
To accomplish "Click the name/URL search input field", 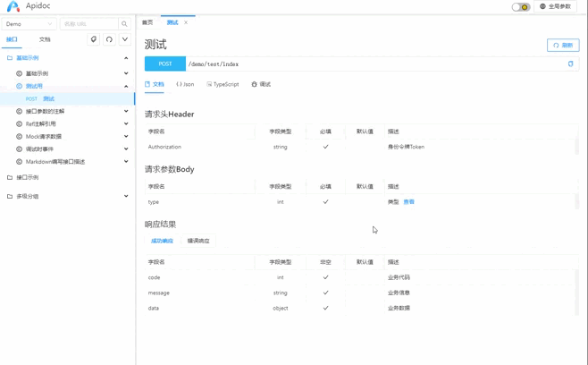I will tap(89, 23).
